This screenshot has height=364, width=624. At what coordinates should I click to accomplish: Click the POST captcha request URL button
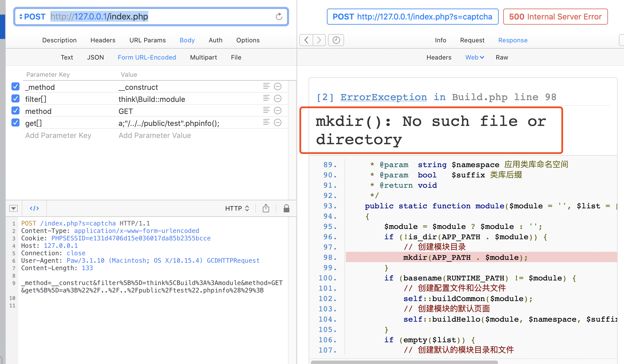point(412,17)
